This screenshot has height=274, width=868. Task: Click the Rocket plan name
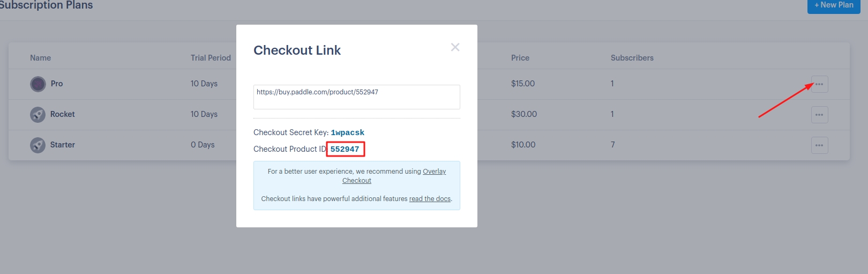(x=63, y=114)
